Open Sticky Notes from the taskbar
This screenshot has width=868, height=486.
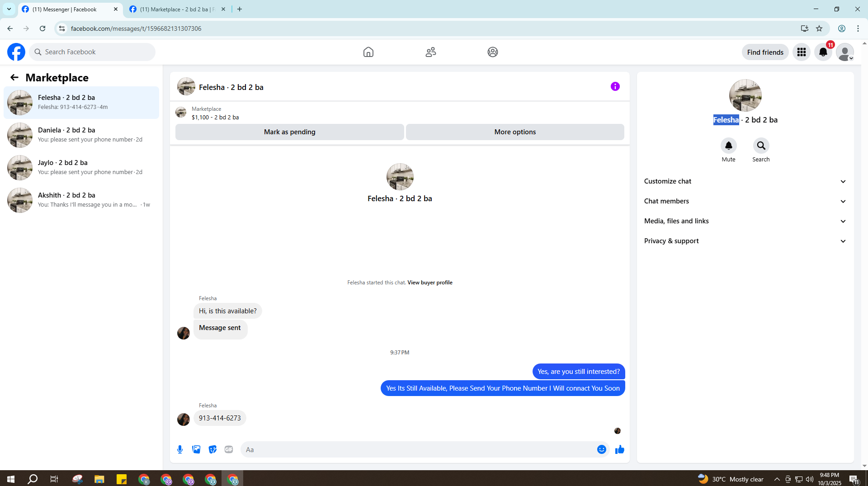pyautogui.click(x=122, y=479)
